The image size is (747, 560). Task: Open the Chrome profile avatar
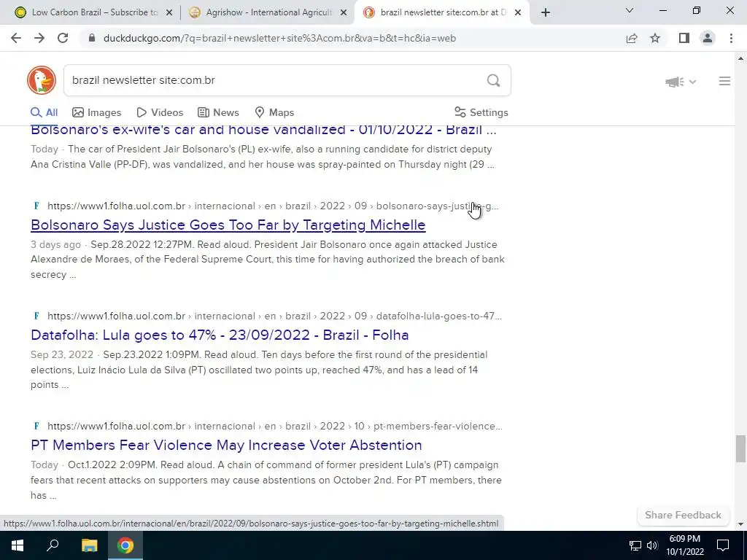[x=708, y=38]
